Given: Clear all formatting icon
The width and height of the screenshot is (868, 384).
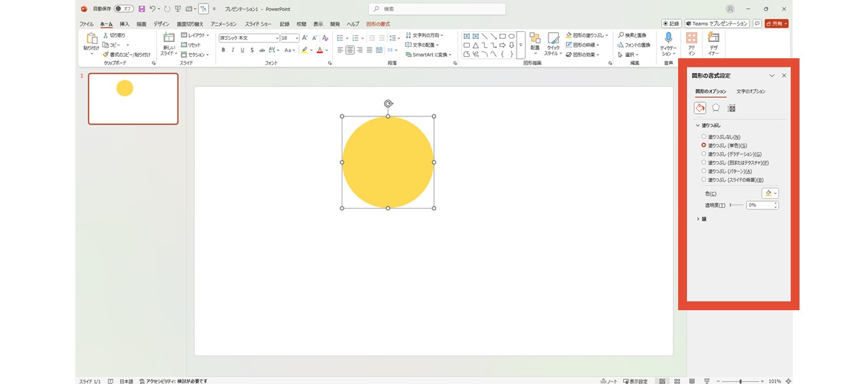Looking at the screenshot, I should tap(325, 38).
